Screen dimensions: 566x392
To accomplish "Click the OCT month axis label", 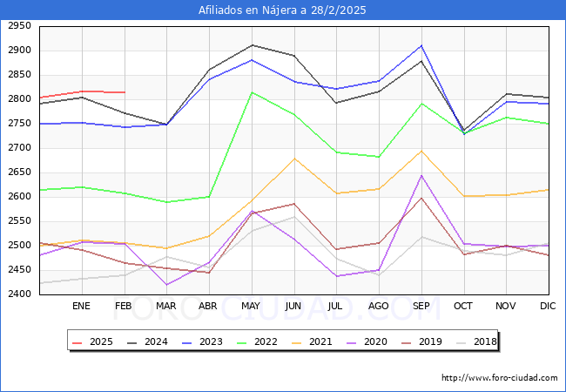I will click(x=463, y=306).
